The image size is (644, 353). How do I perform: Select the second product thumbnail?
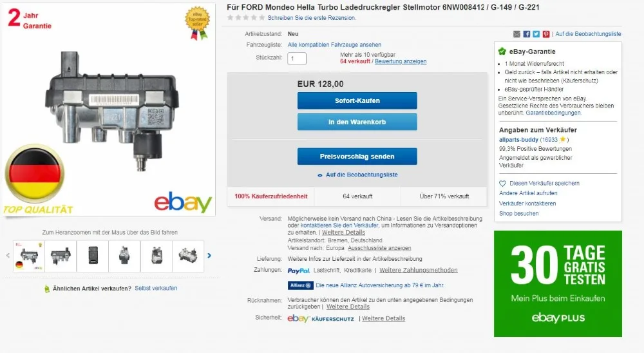61,256
